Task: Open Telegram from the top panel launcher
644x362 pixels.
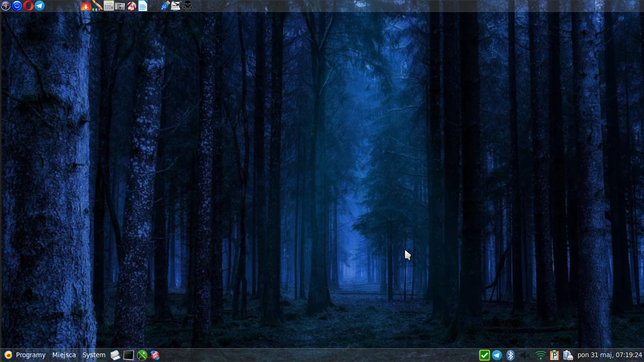Action: point(40,6)
